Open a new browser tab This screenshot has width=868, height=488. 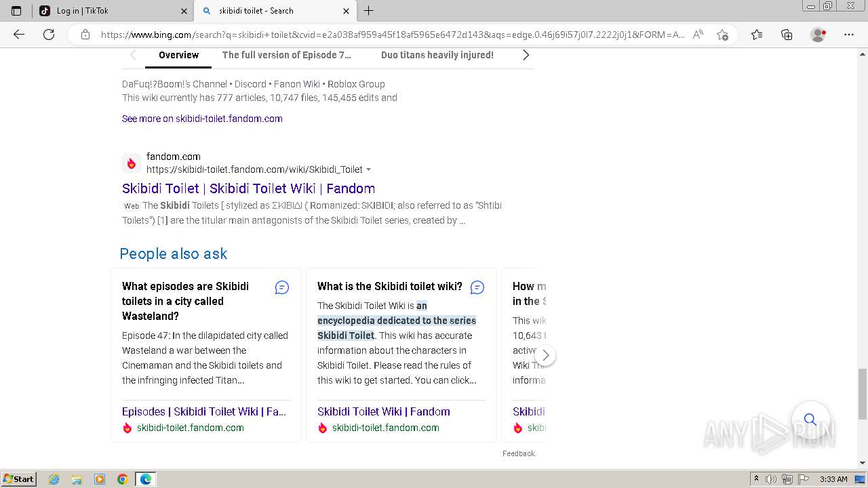point(369,11)
